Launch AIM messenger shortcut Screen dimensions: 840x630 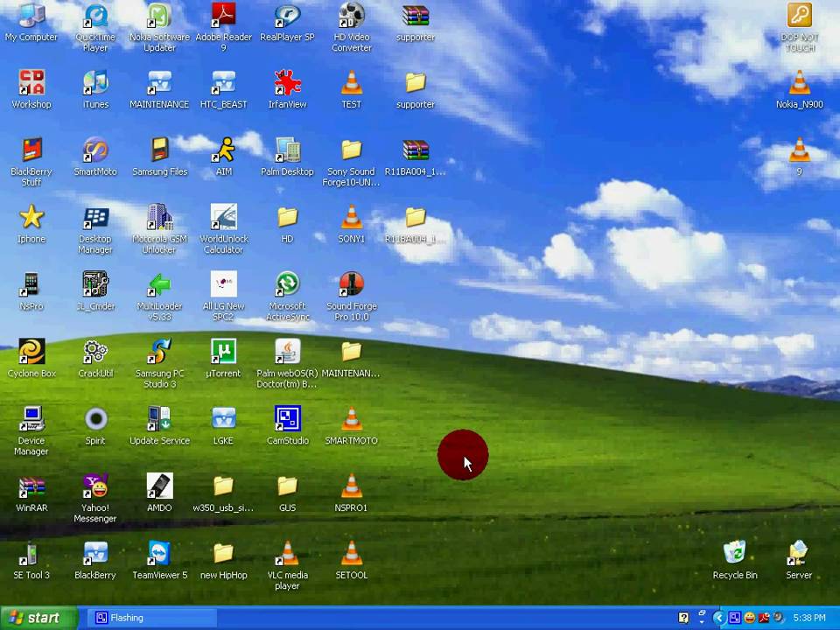(223, 150)
